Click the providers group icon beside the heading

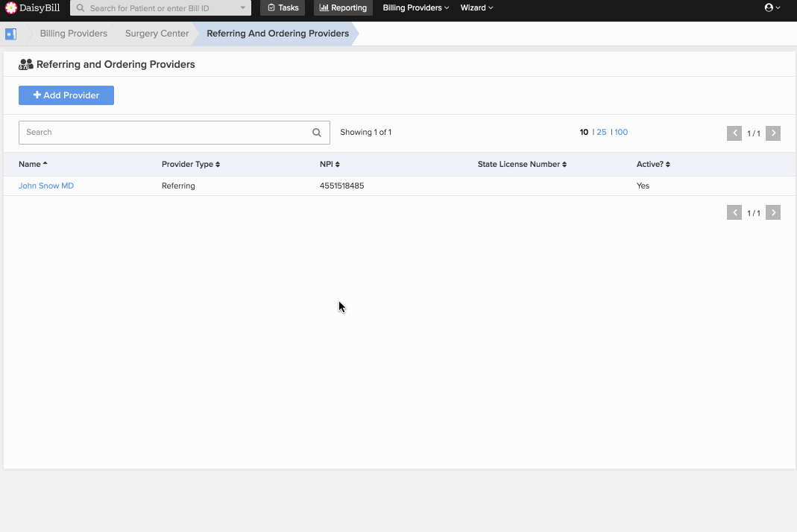point(26,65)
